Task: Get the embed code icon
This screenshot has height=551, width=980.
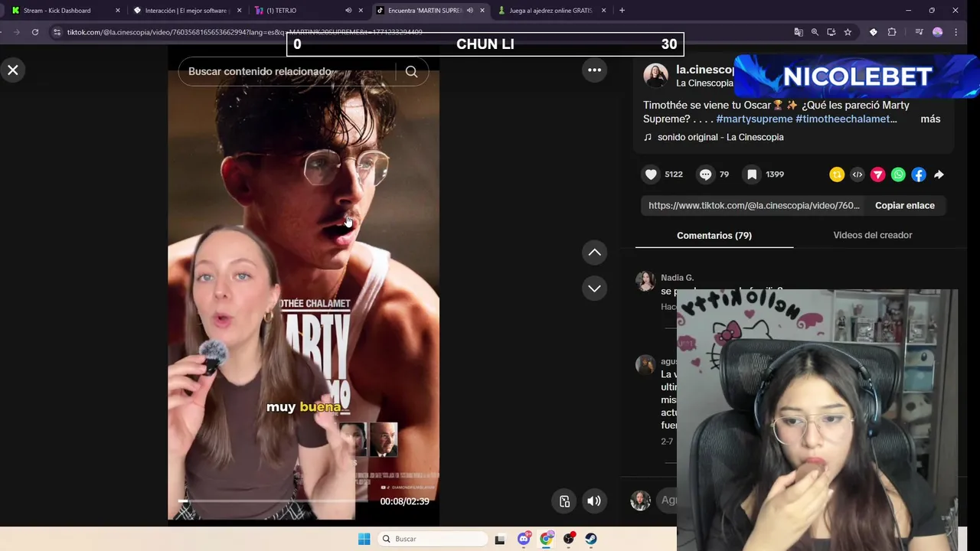Action: (x=857, y=174)
